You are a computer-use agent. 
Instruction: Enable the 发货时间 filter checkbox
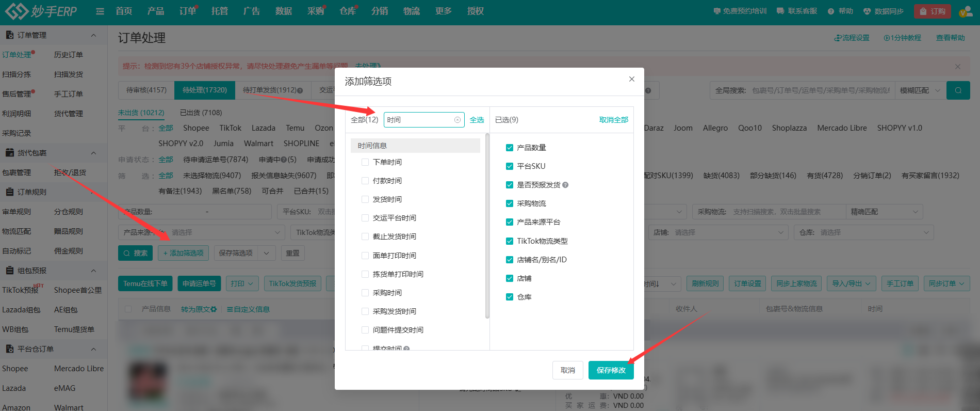click(x=365, y=199)
